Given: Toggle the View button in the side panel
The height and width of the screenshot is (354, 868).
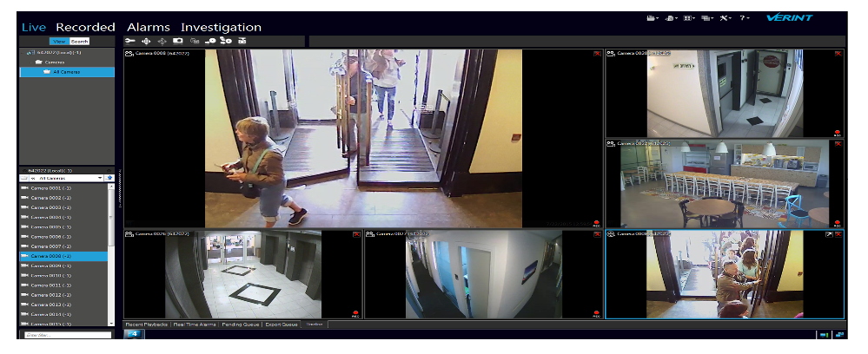Looking at the screenshot, I should coord(59,41).
